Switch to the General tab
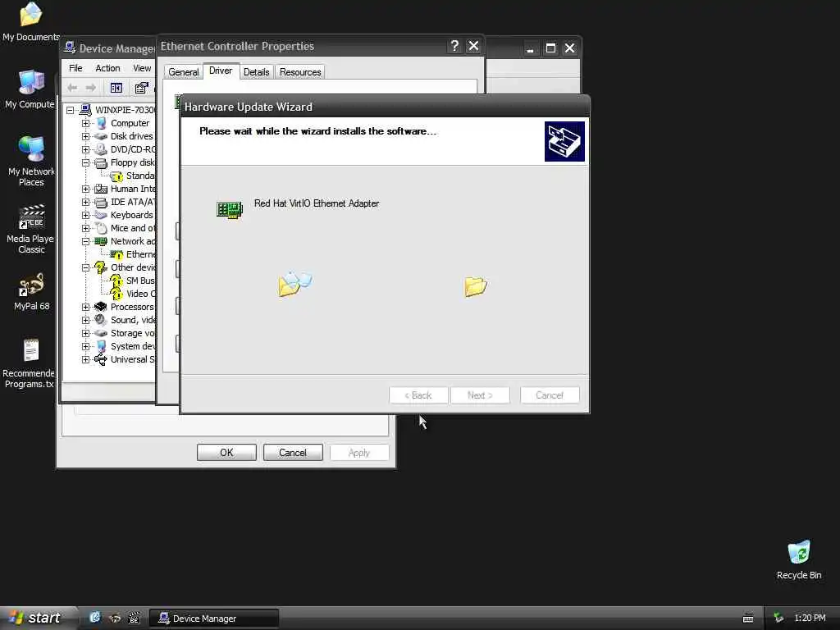840x630 pixels. click(183, 72)
